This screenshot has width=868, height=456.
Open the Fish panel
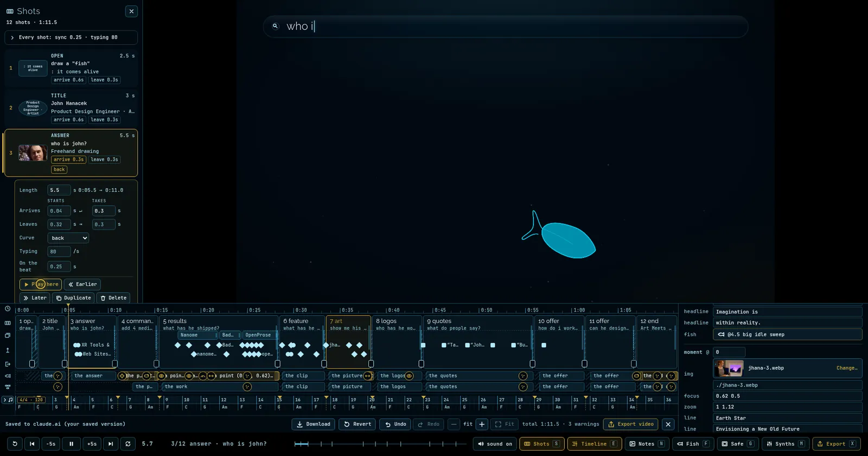[x=693, y=444]
